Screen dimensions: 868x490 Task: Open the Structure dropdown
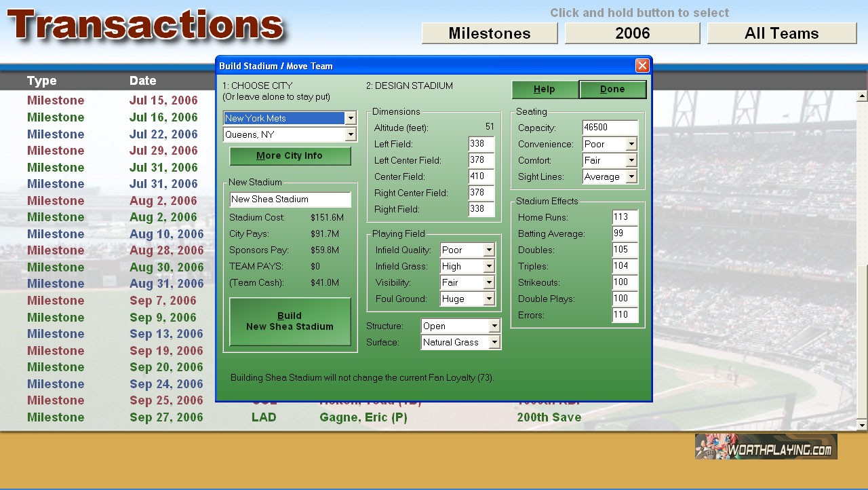(494, 326)
